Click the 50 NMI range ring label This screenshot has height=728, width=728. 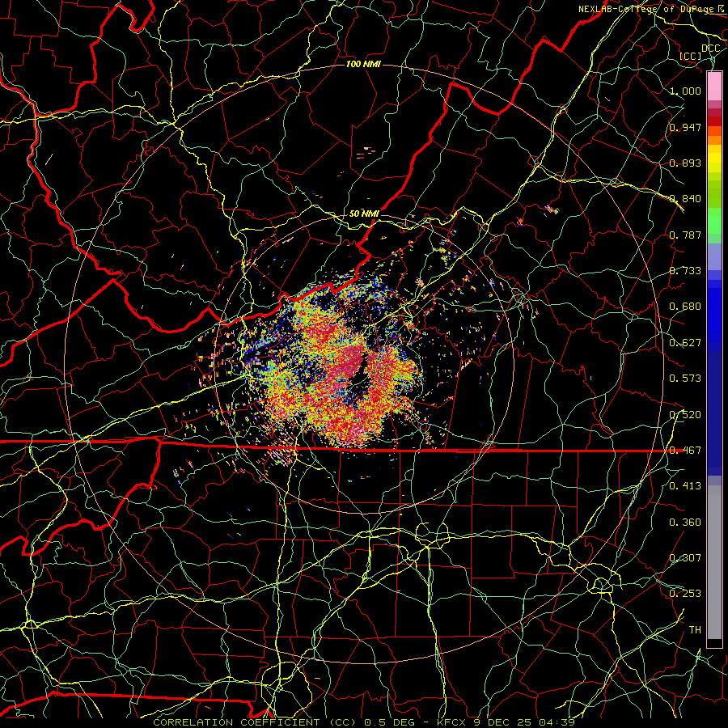[364, 214]
